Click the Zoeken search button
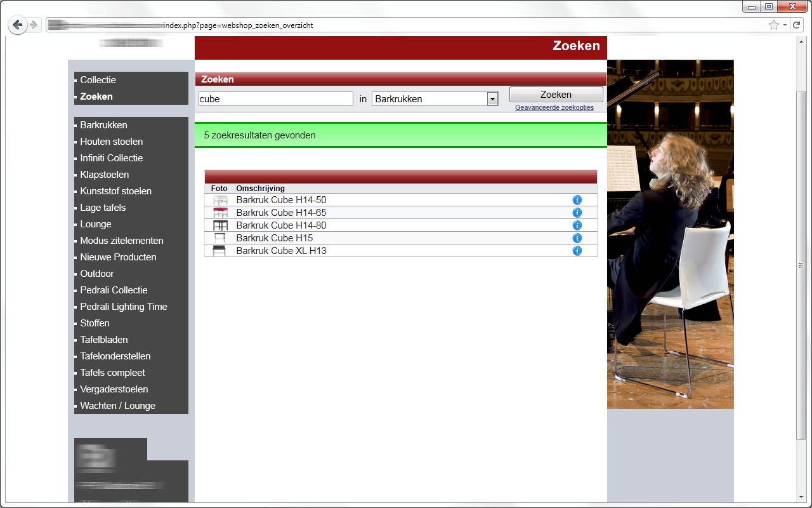This screenshot has width=812, height=508. pyautogui.click(x=556, y=94)
